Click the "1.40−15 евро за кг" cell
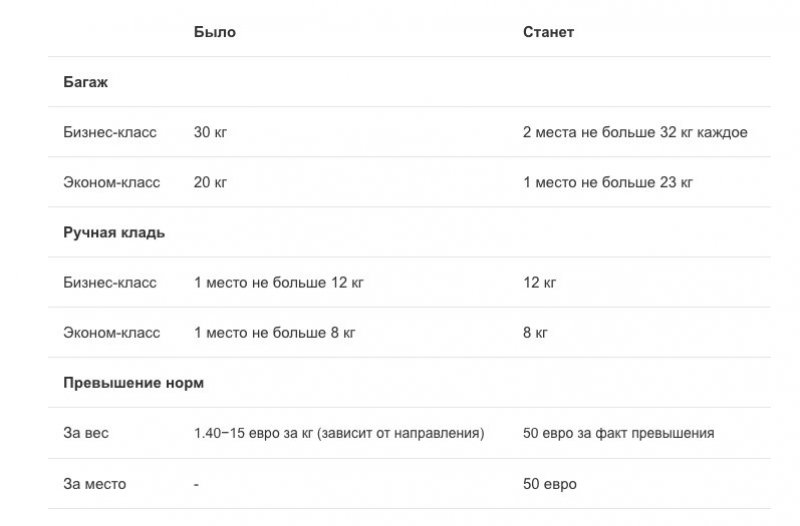800x526 pixels. [338, 433]
